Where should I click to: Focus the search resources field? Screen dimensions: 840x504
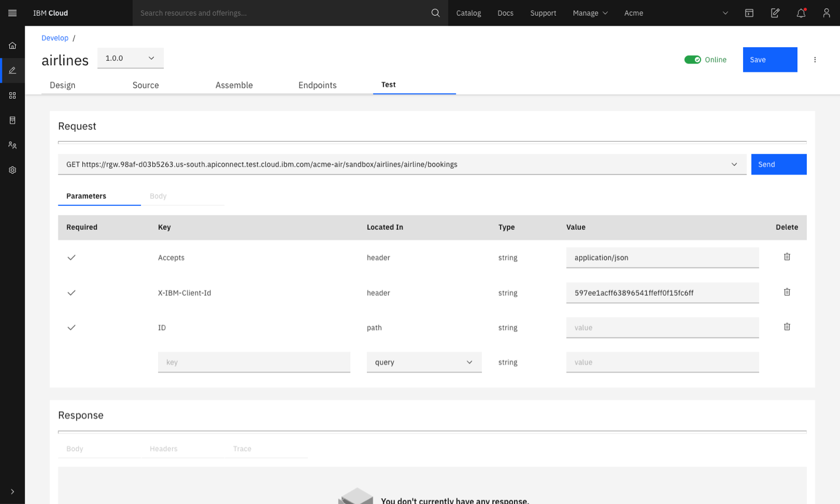coord(283,13)
